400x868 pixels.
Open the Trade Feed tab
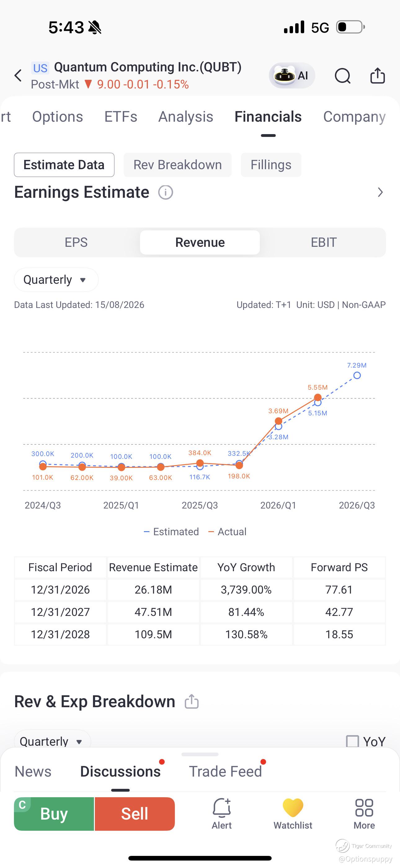(x=225, y=771)
